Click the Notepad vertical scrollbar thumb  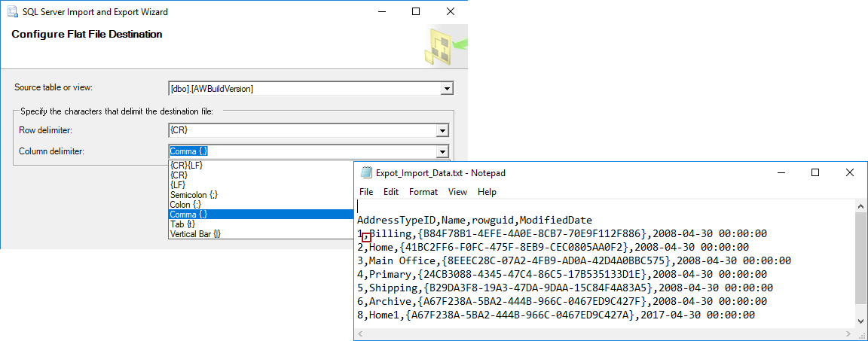[861, 259]
